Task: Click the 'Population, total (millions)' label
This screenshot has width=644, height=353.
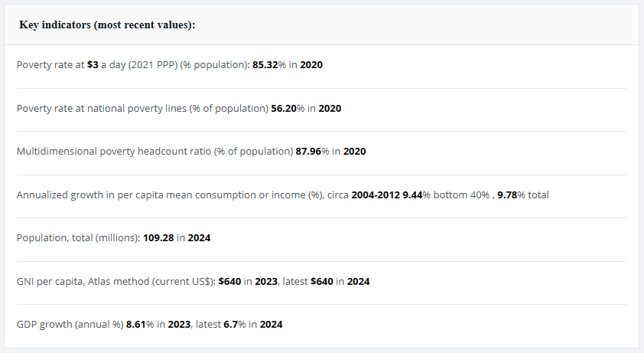Action: (x=78, y=237)
